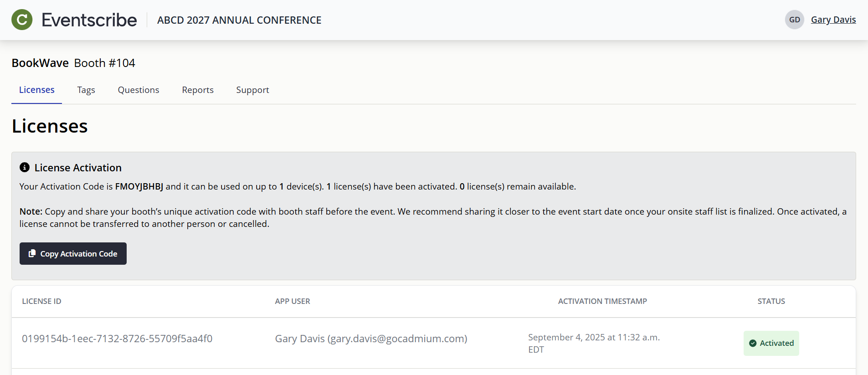Screen dimensions: 868x375
Task: Click the copy icon on the activation button
Action: (x=31, y=253)
